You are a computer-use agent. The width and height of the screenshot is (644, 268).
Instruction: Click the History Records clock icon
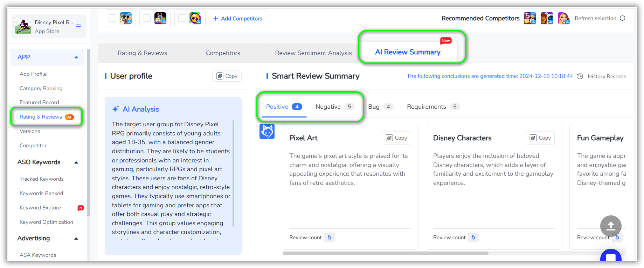coord(580,76)
